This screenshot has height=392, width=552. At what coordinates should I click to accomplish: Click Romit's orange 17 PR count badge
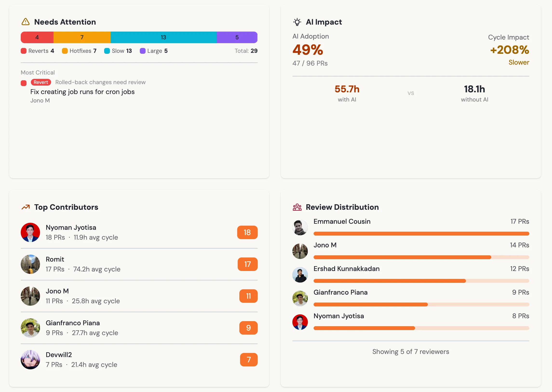247,264
